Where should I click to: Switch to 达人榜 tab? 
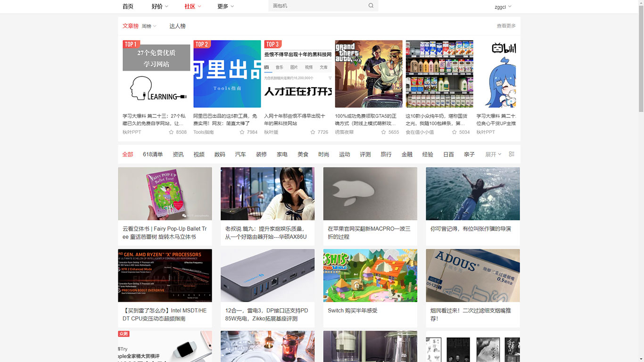(x=177, y=26)
